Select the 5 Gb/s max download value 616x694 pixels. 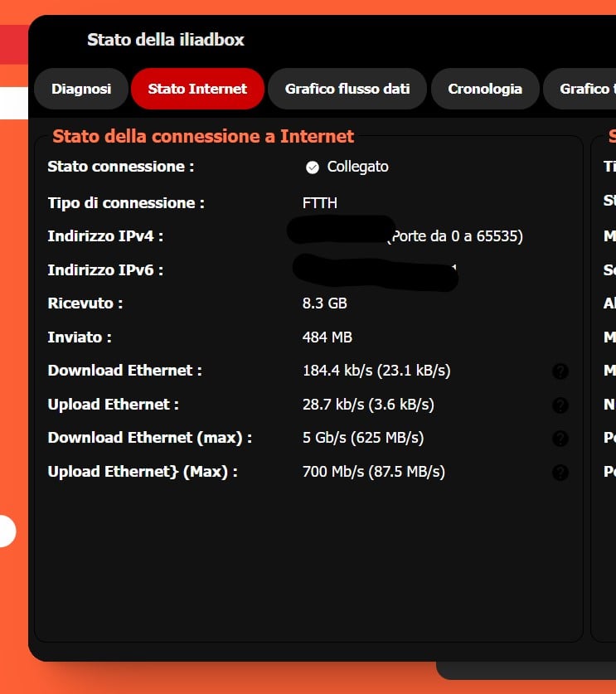tap(363, 438)
